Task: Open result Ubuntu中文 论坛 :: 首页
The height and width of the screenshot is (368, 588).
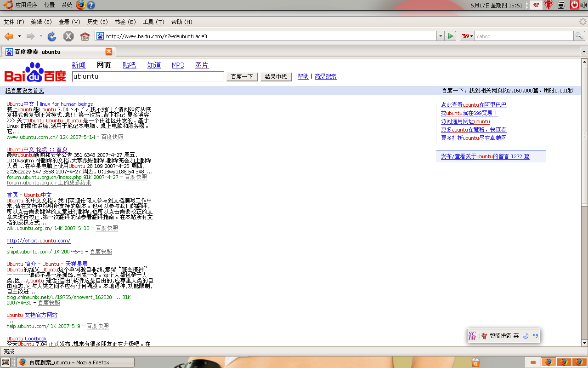Action: (37, 149)
